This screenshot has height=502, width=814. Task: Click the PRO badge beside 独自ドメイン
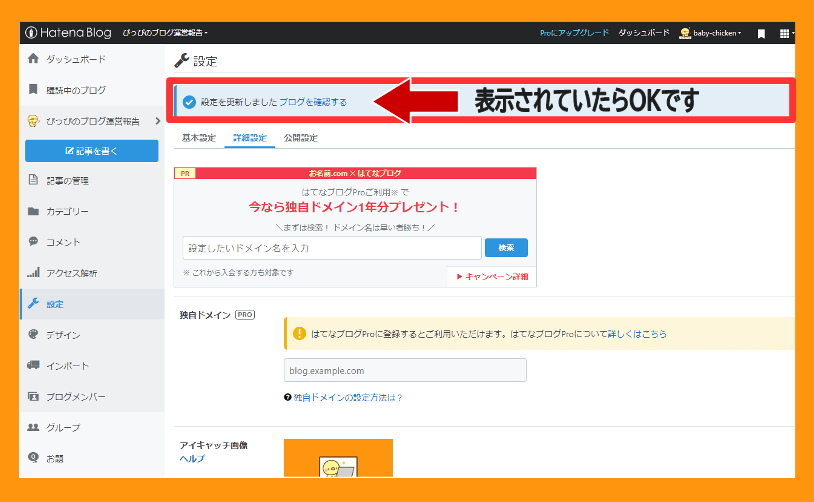click(245, 315)
